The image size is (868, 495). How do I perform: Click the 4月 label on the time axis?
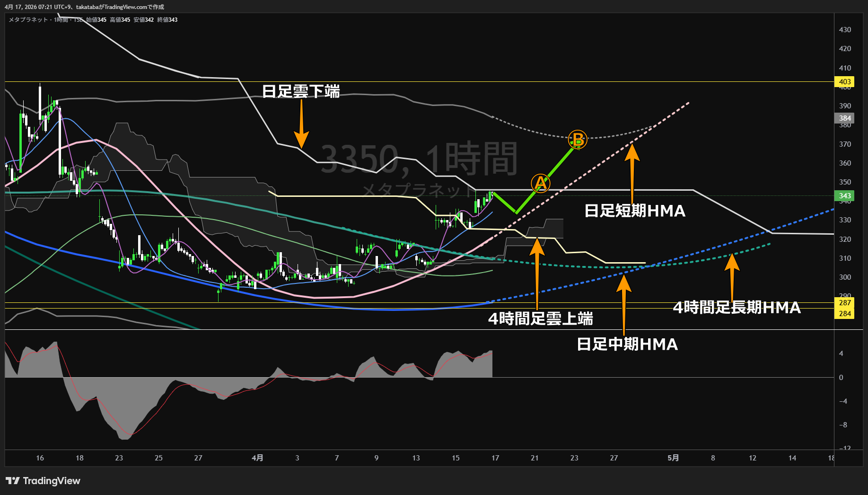pos(257,458)
